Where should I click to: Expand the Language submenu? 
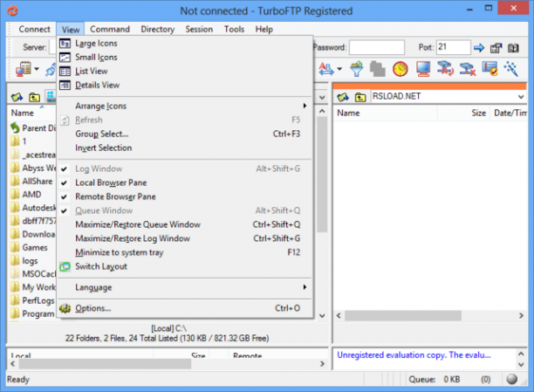[x=185, y=287]
